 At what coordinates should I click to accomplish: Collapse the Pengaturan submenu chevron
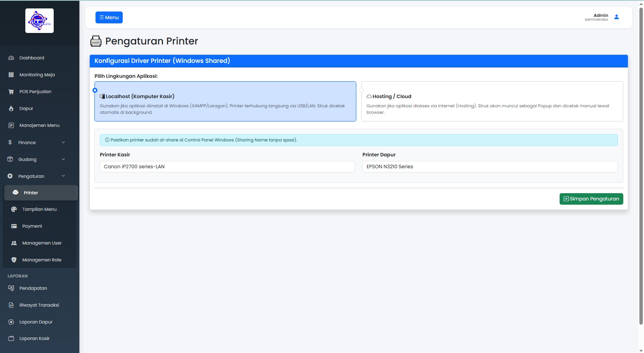point(63,176)
